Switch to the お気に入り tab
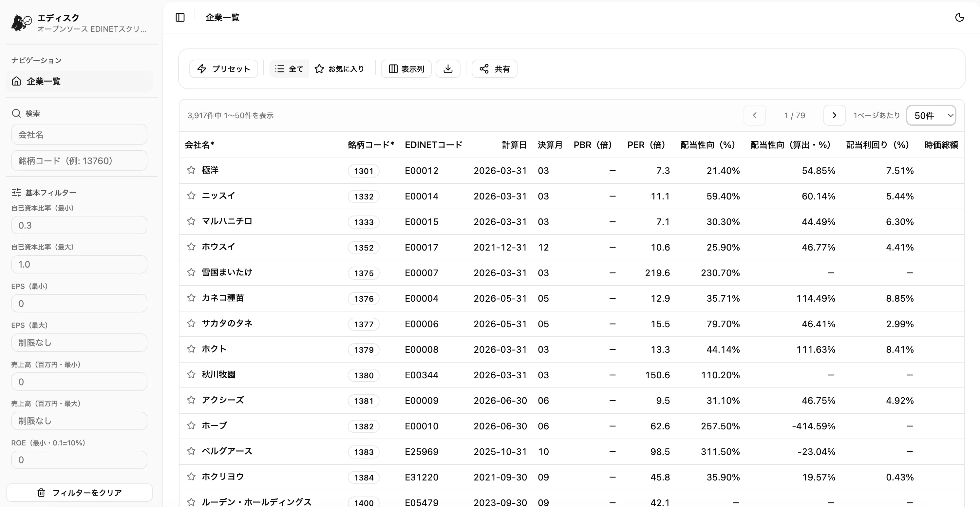The height and width of the screenshot is (507, 980). click(x=339, y=69)
